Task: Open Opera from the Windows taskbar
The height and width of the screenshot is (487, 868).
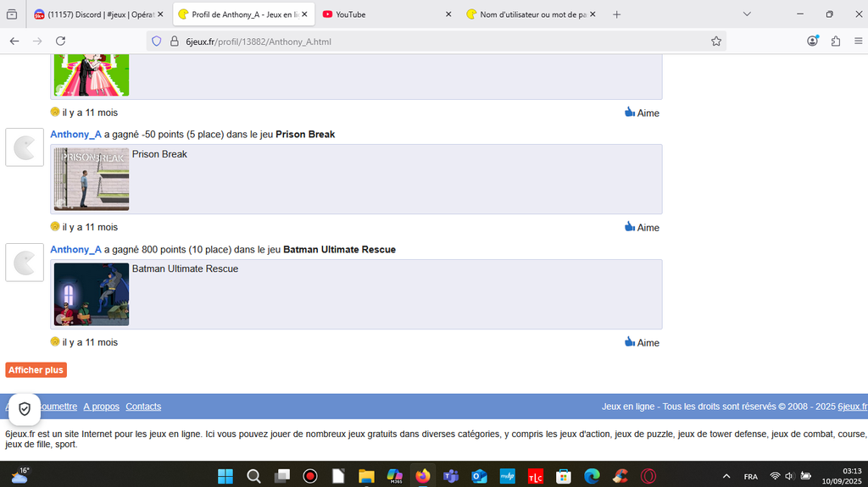Action: (648, 476)
